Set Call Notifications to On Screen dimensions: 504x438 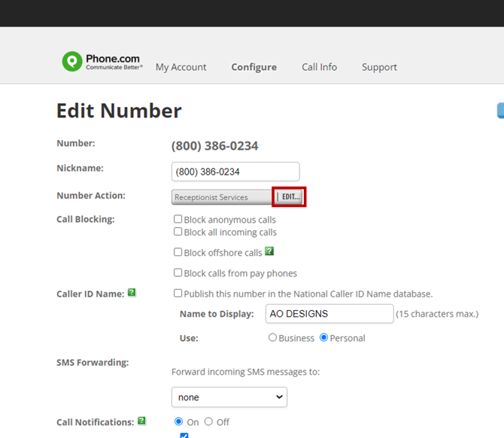coord(178,421)
